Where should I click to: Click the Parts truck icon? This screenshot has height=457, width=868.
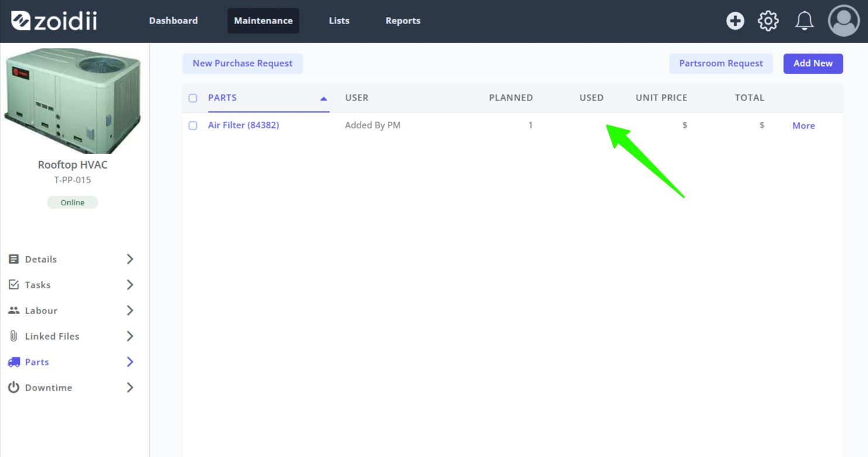(x=13, y=362)
